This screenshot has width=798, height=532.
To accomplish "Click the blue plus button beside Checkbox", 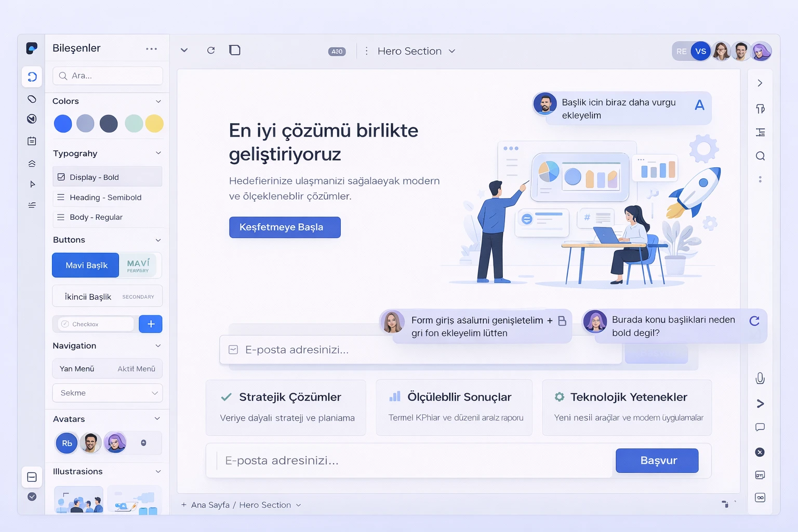I will coord(151,324).
